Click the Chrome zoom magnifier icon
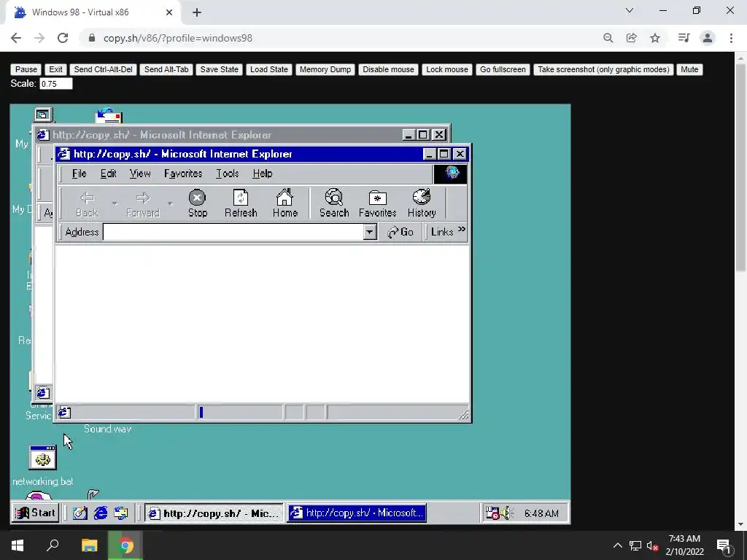The image size is (747, 560). [608, 38]
